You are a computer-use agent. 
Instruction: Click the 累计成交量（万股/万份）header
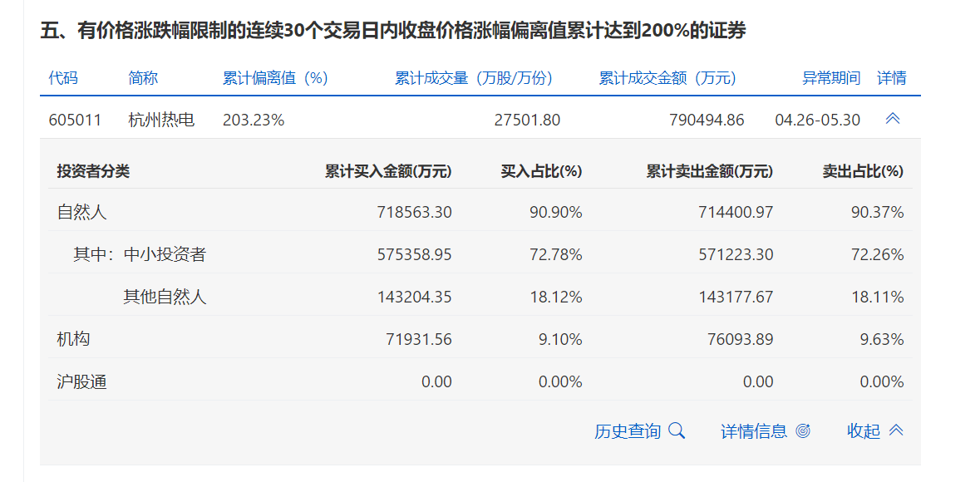pos(474,78)
